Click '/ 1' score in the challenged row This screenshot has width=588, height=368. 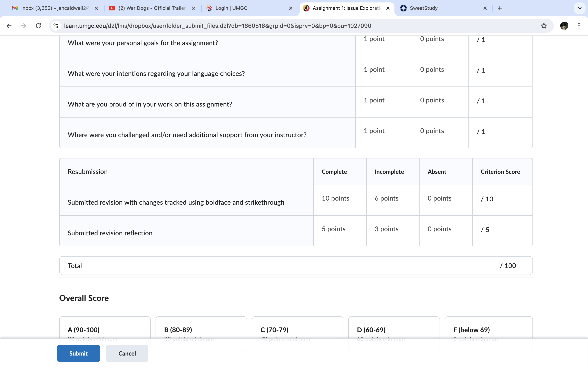[x=481, y=131]
